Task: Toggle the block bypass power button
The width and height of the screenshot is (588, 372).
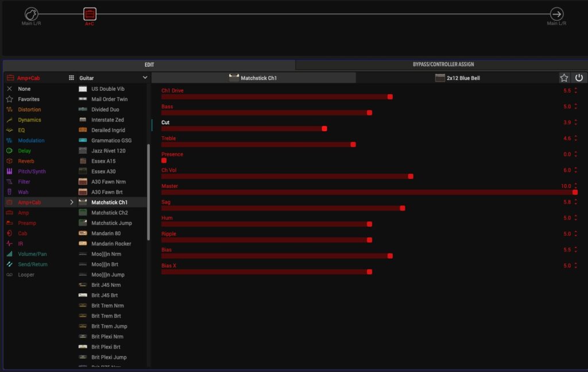Action: (x=579, y=78)
